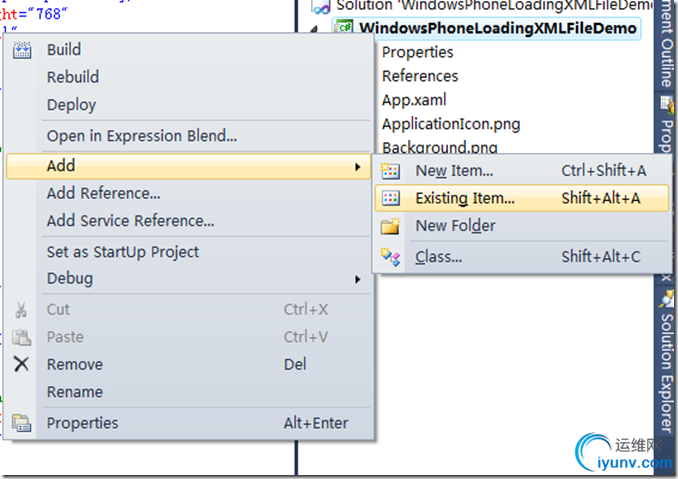Click the Build icon in context menu
Image resolution: width=678 pixels, height=479 pixels.
[22, 50]
